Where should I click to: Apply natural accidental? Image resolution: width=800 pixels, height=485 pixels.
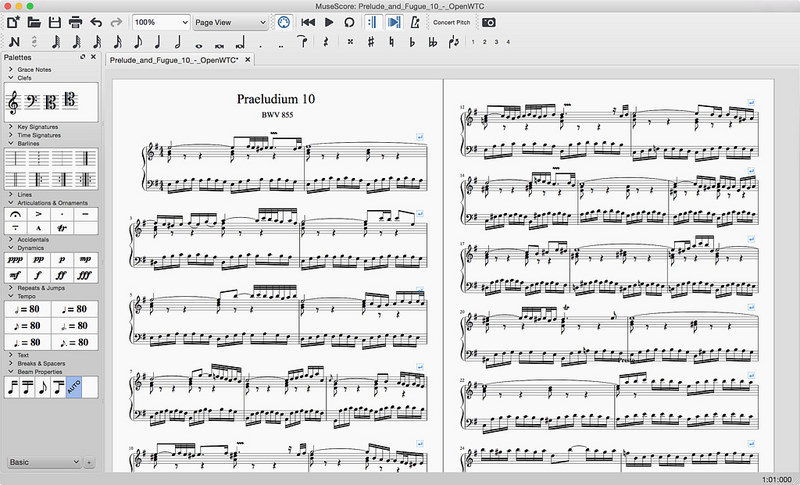(391, 42)
